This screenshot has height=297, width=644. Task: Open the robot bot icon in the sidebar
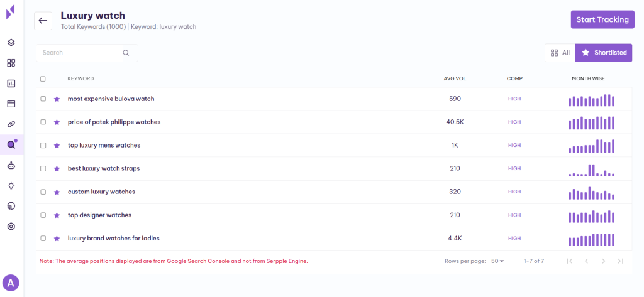pyautogui.click(x=11, y=165)
